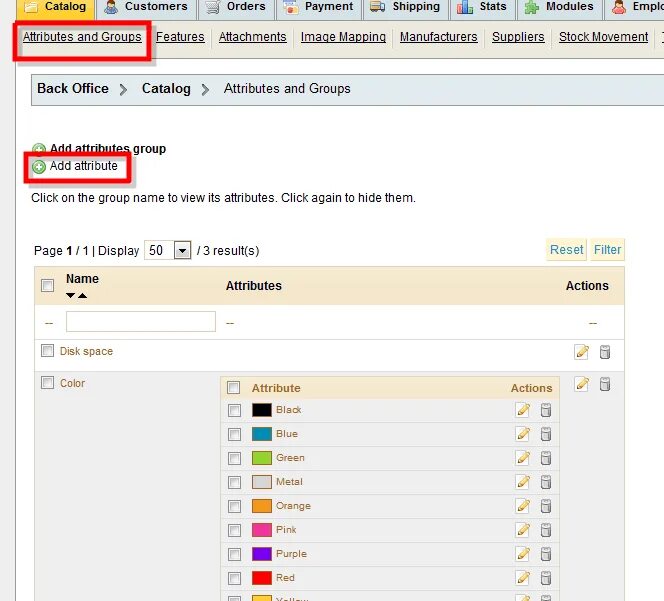Edit the Black attribute

click(x=523, y=410)
